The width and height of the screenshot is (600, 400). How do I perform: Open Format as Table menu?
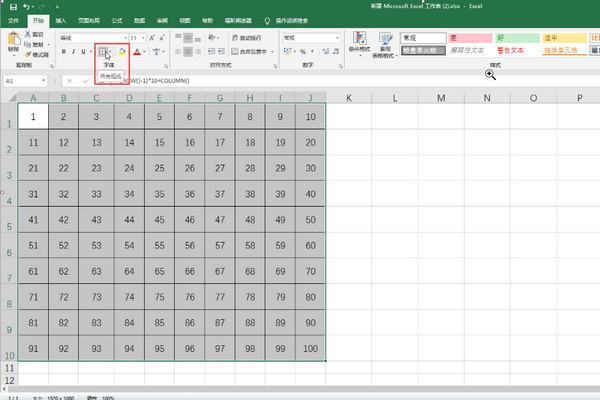(385, 45)
